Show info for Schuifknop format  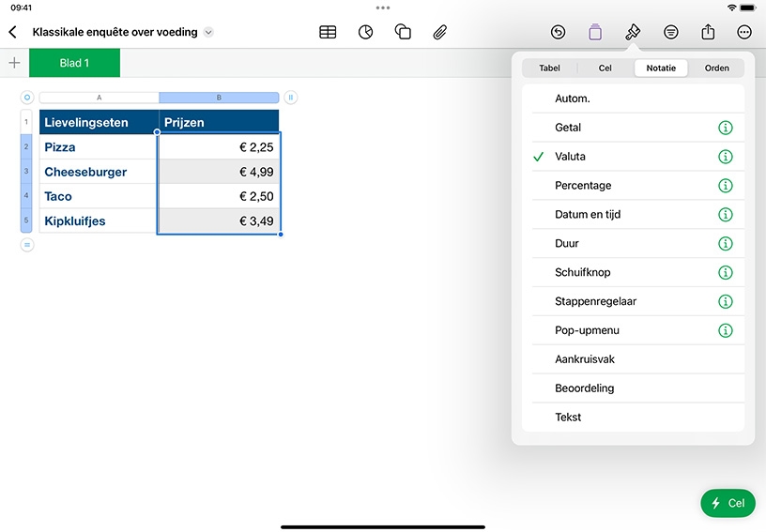[726, 272]
